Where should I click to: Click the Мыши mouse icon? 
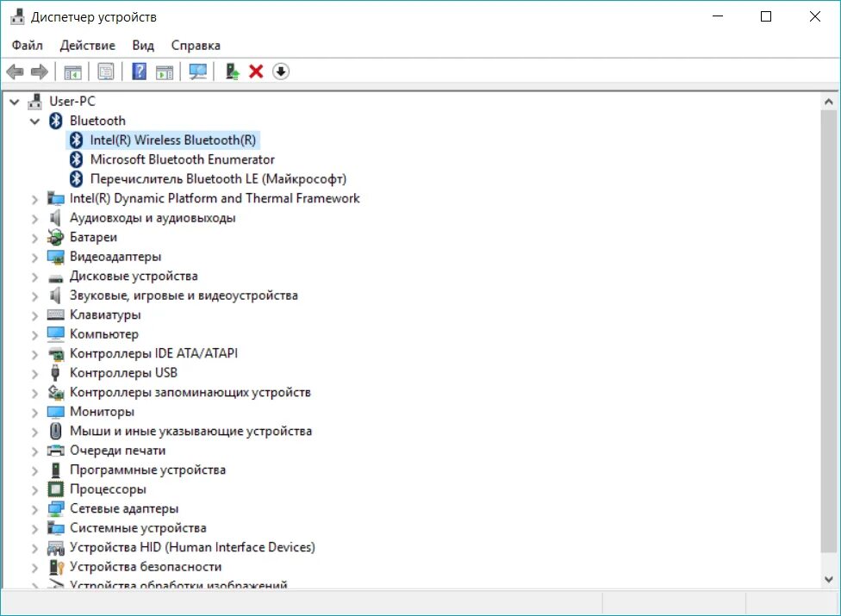pos(55,431)
